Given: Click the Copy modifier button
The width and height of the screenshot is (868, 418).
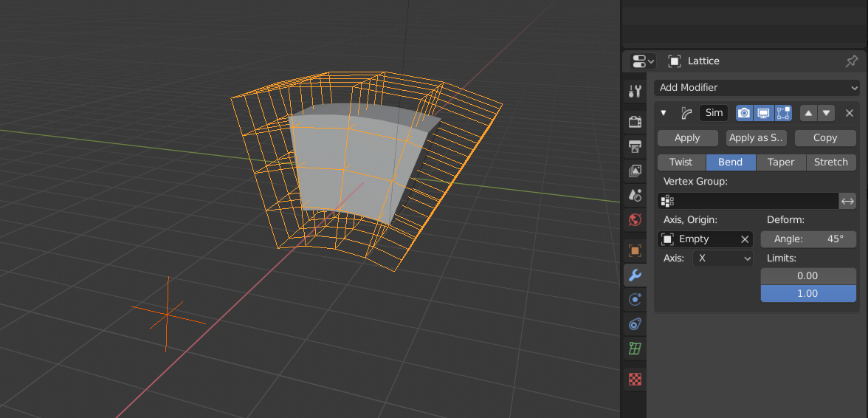Looking at the screenshot, I should click(x=825, y=138).
